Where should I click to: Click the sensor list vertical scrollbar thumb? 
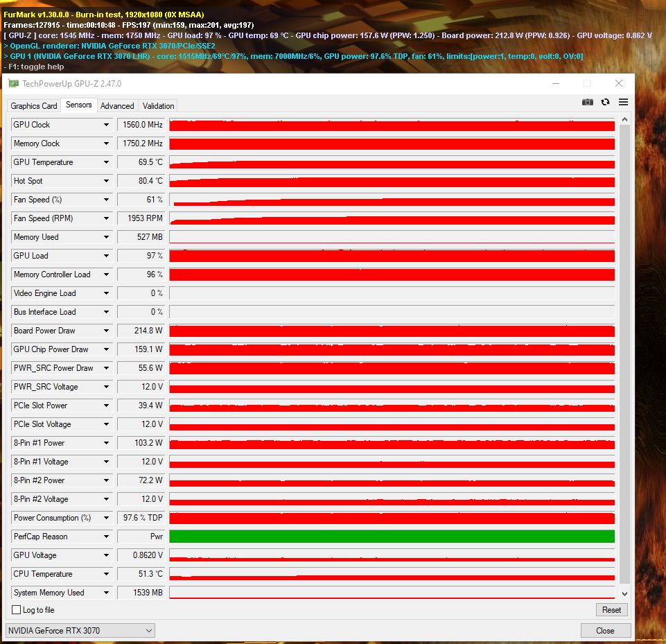[624, 355]
